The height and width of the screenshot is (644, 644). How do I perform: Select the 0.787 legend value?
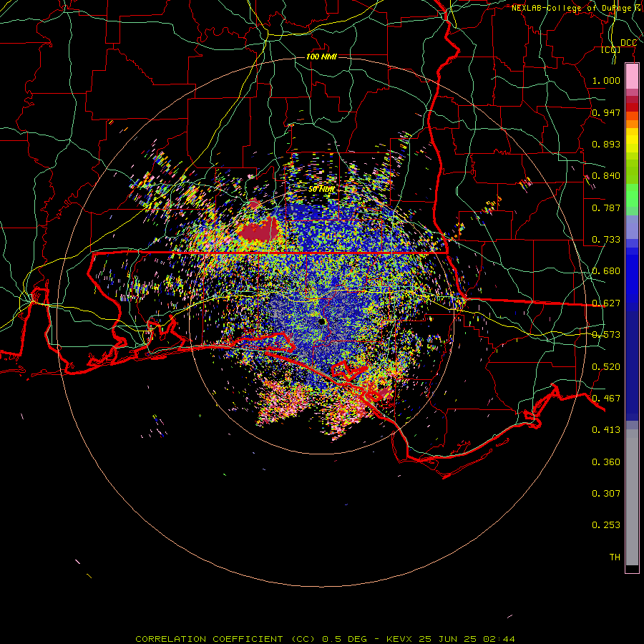coord(606,208)
